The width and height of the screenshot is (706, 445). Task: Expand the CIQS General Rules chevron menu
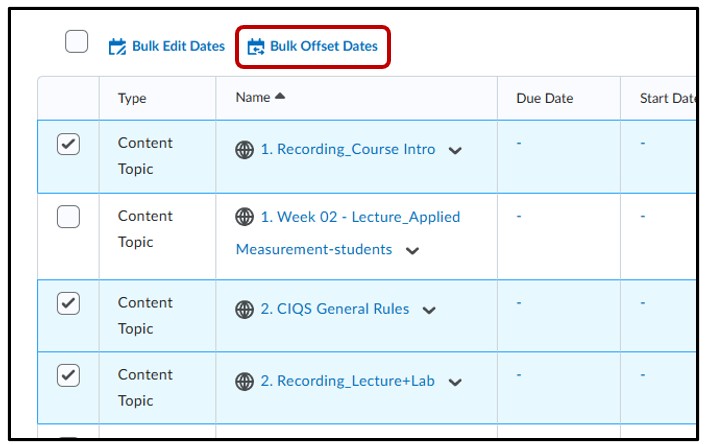pos(429,311)
